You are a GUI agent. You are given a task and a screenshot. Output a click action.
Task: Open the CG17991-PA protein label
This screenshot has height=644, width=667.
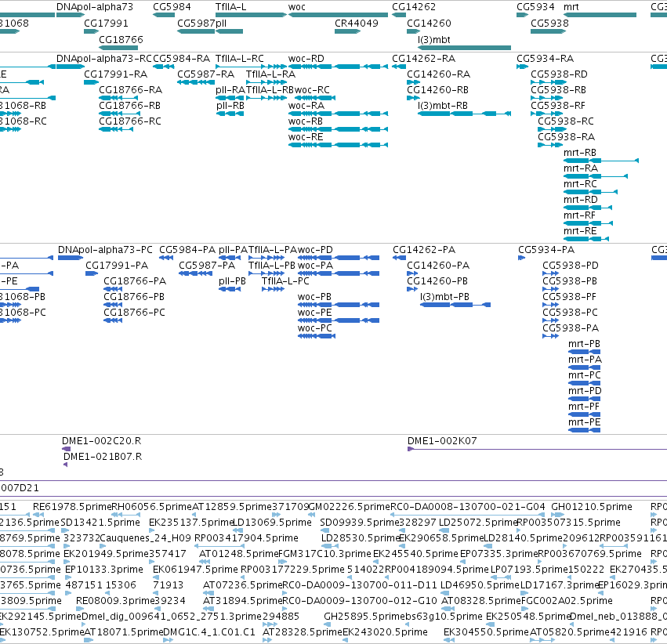click(x=117, y=266)
